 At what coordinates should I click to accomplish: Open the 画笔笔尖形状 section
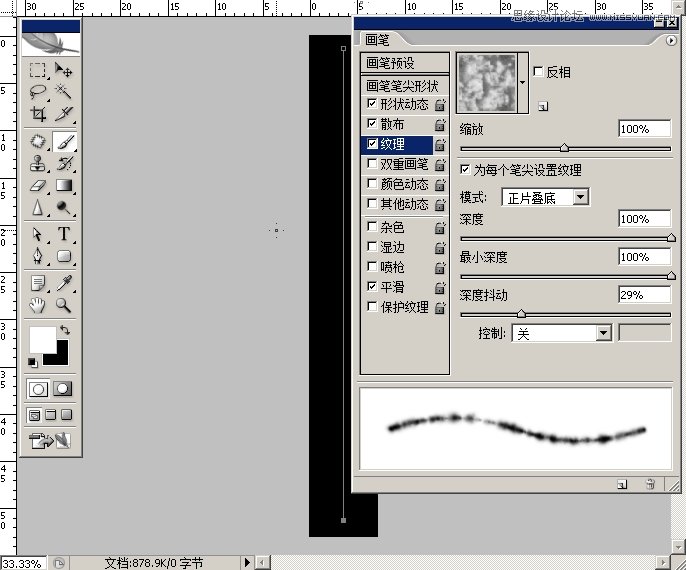405,86
